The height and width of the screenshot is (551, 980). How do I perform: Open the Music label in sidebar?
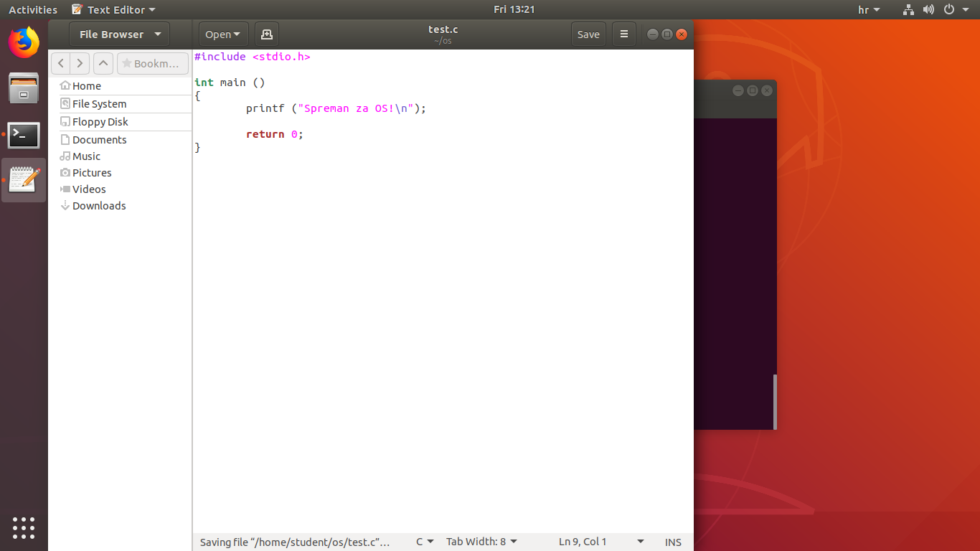click(x=86, y=156)
